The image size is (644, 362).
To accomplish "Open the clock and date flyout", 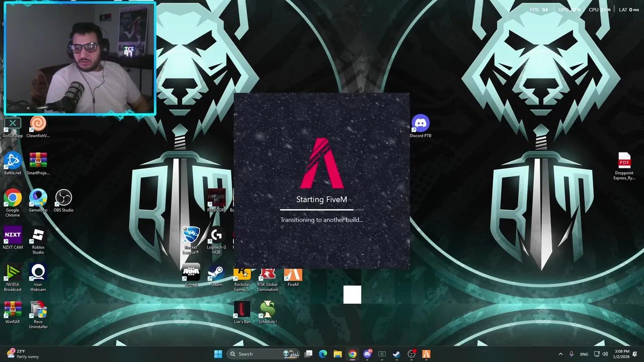I will [622, 354].
